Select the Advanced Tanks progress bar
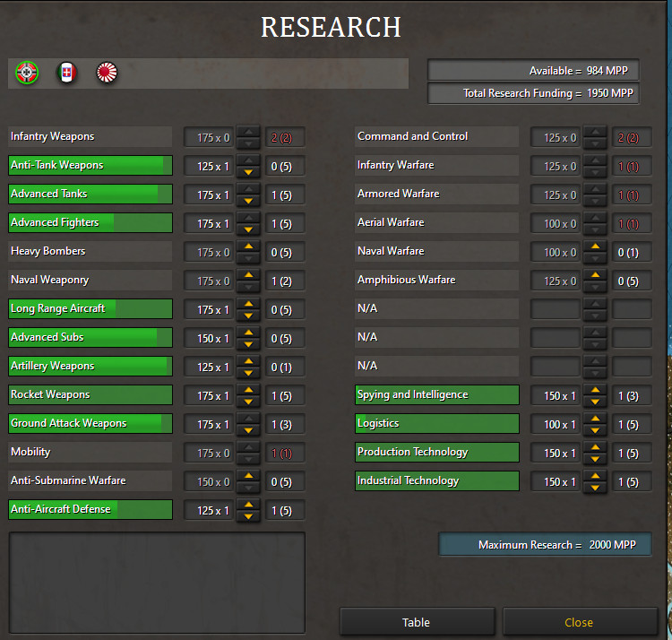672x640 pixels. tap(90, 195)
